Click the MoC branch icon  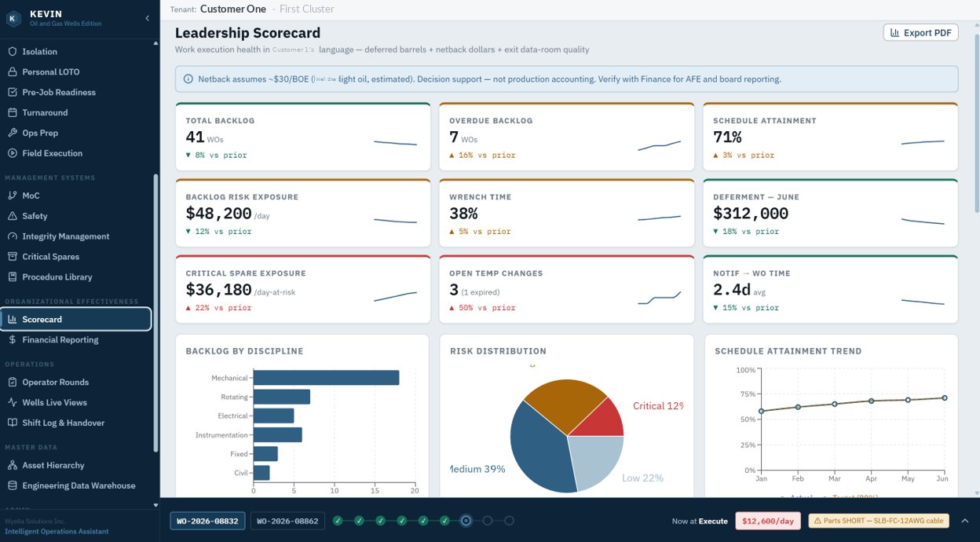click(12, 196)
